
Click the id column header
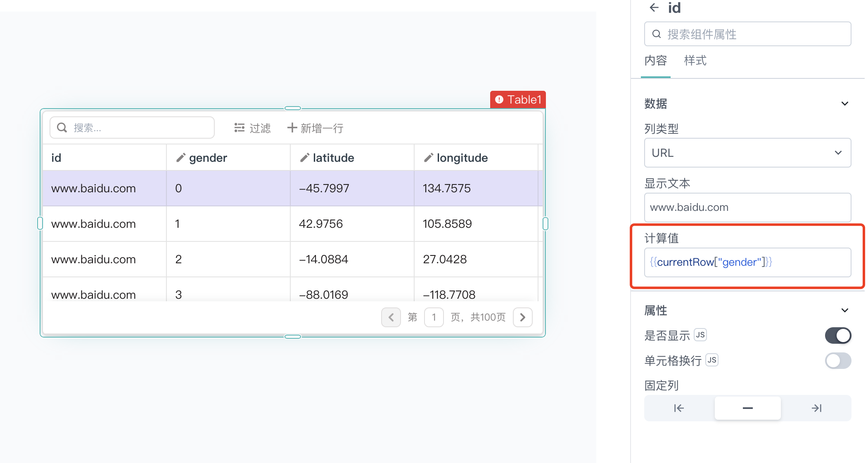tap(104, 158)
